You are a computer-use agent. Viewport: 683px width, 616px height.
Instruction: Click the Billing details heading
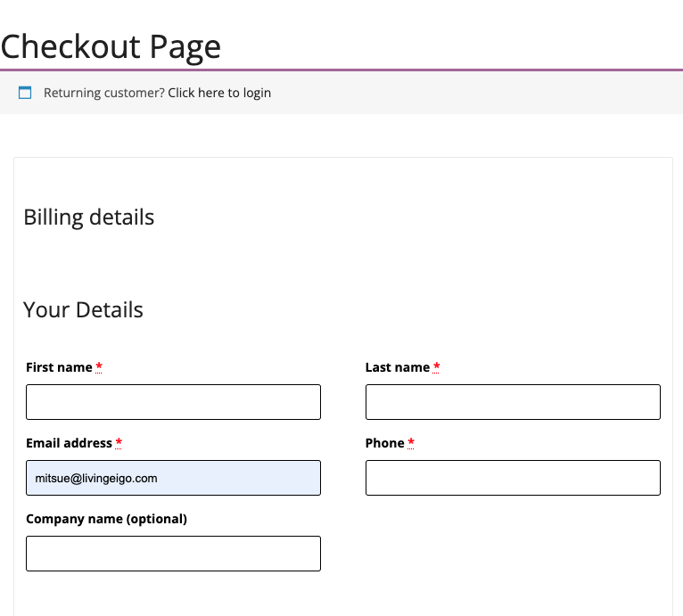point(89,218)
